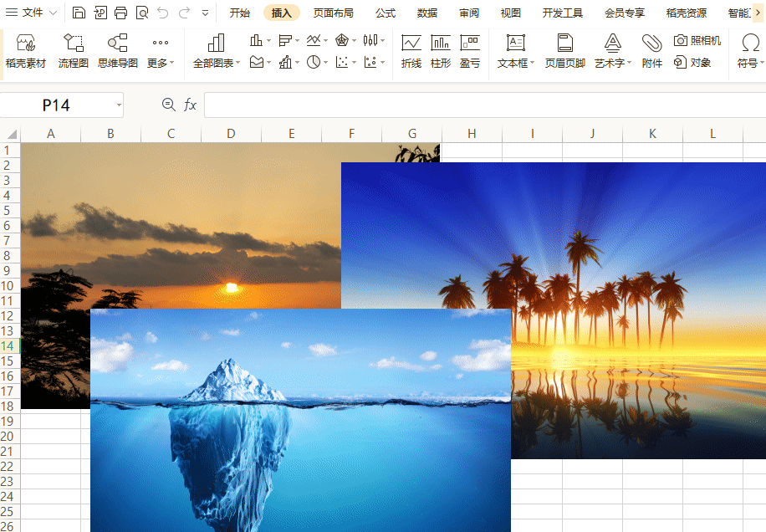
Task: Click the select-all corner triangle
Action: pos(11,134)
